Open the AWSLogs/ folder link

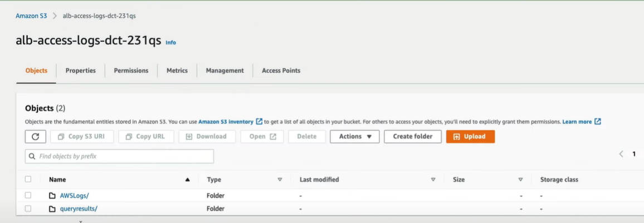[x=74, y=196]
